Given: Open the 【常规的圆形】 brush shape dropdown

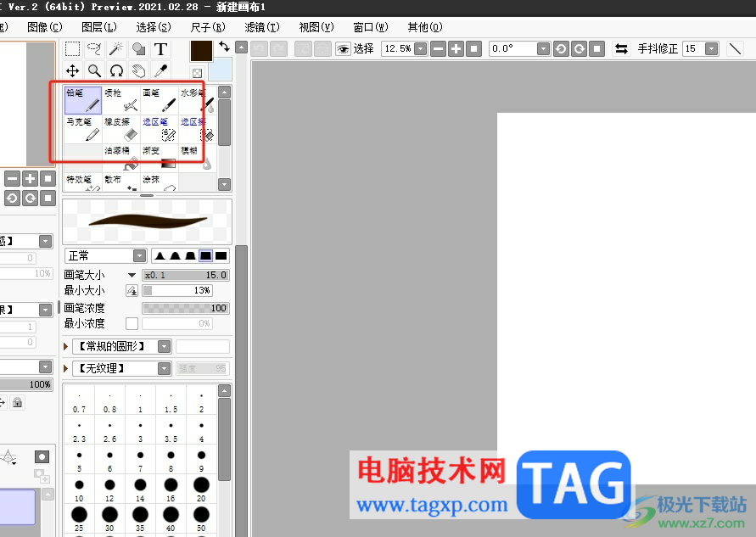Looking at the screenshot, I should 165,347.
